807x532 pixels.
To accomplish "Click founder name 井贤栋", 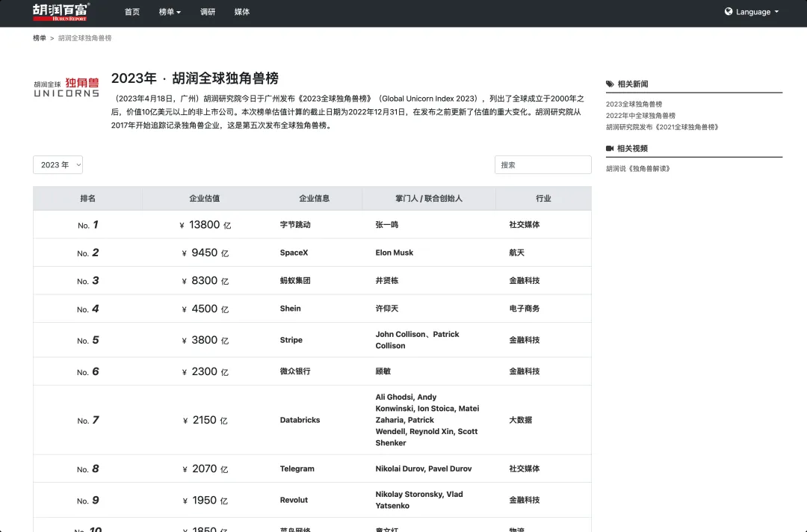I will tap(387, 281).
